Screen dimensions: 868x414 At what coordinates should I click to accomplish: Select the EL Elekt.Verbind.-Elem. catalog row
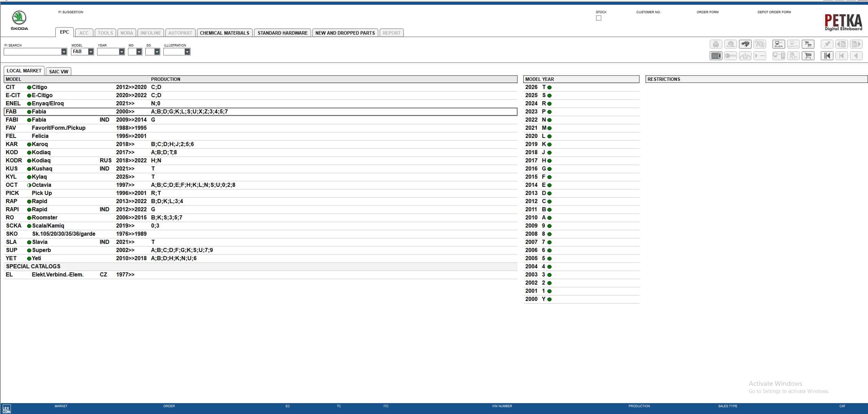coord(260,275)
